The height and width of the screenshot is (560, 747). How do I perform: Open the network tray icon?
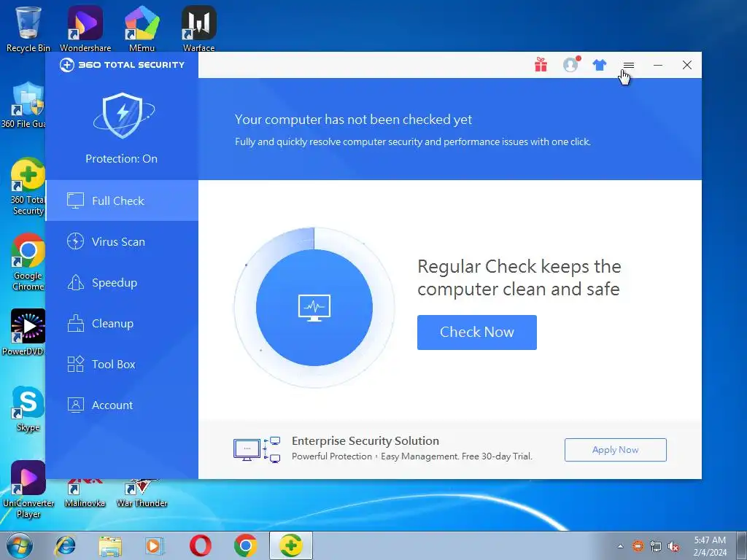(x=656, y=546)
